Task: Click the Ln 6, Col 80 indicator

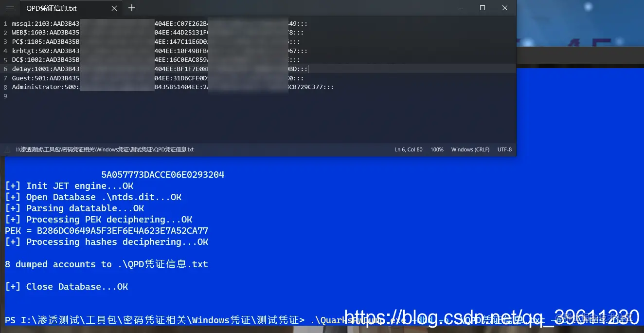Action: (409, 149)
